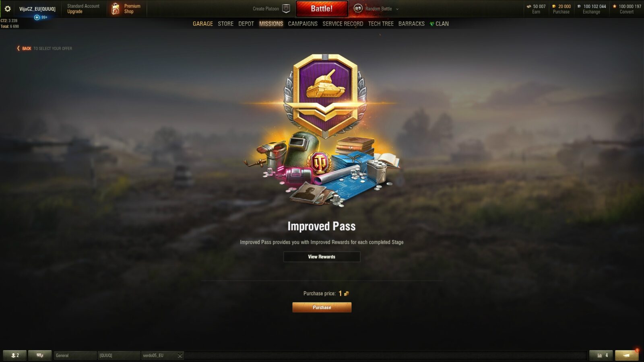The width and height of the screenshot is (644, 362).
Task: Click the platoon shield icon
Action: tap(286, 8)
